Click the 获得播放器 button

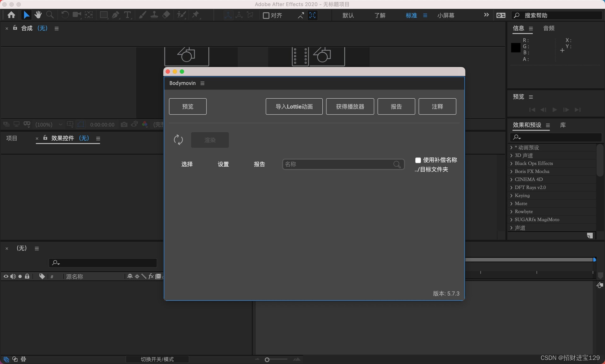(350, 107)
